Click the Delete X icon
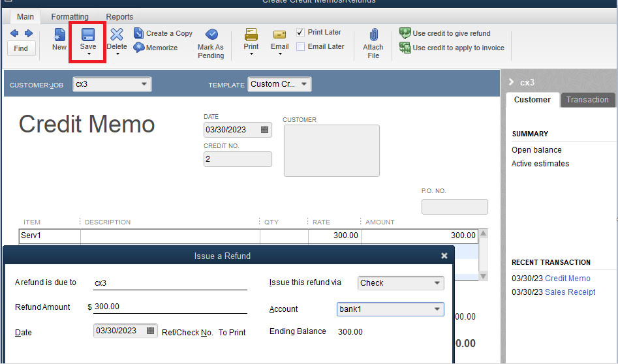The image size is (618, 364). click(x=117, y=35)
